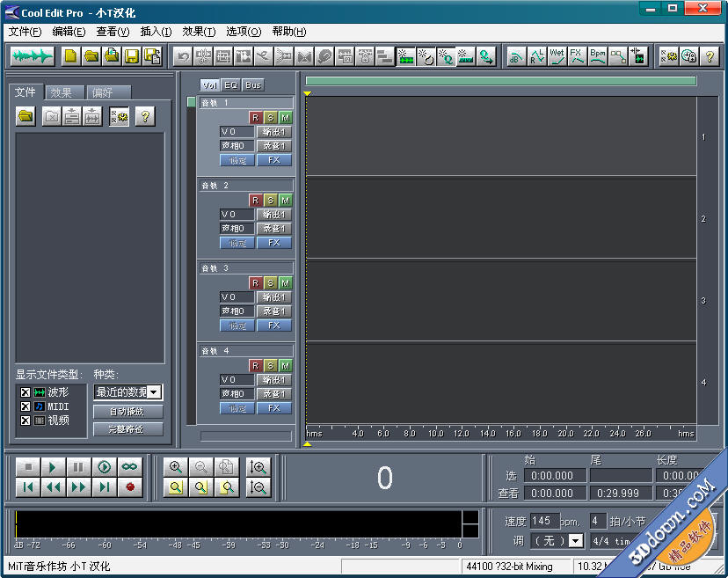
Task: Toggle the dB volume envelope icon
Action: pyautogui.click(x=516, y=56)
